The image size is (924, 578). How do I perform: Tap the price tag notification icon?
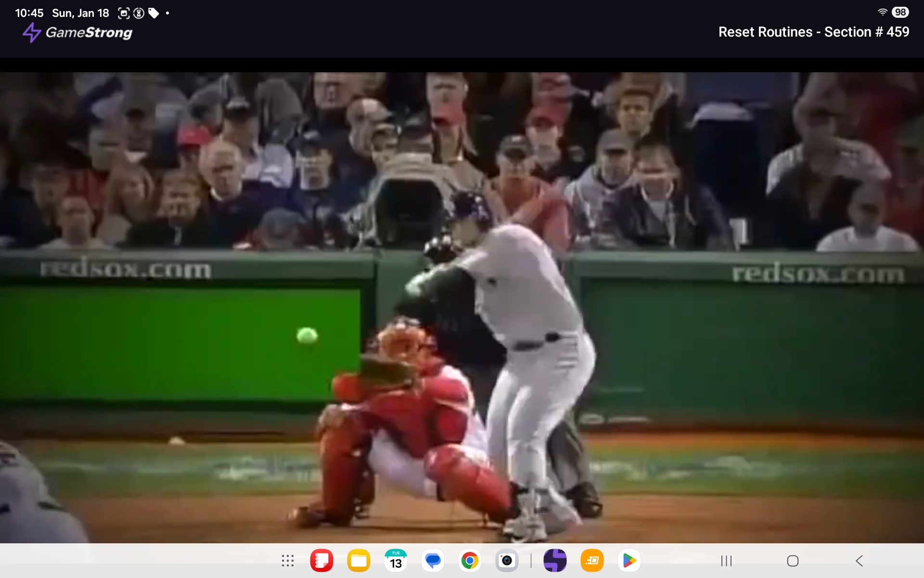tap(154, 13)
